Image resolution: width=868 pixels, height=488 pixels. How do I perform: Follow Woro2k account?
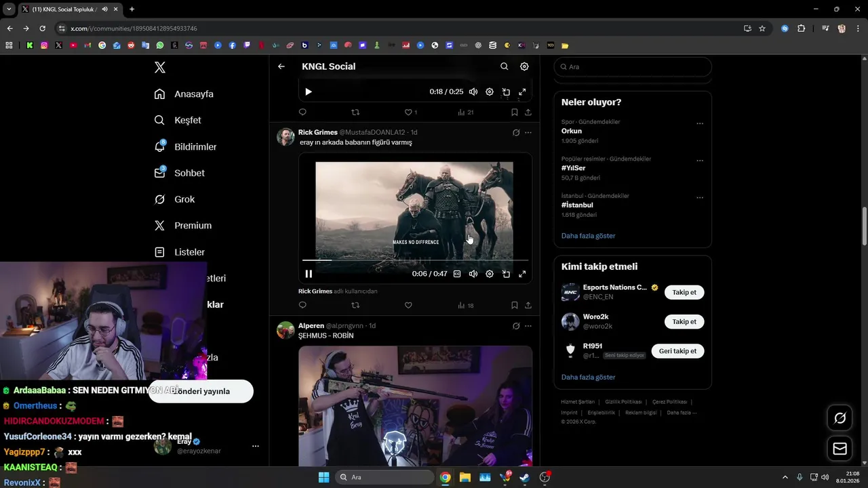[x=684, y=322]
